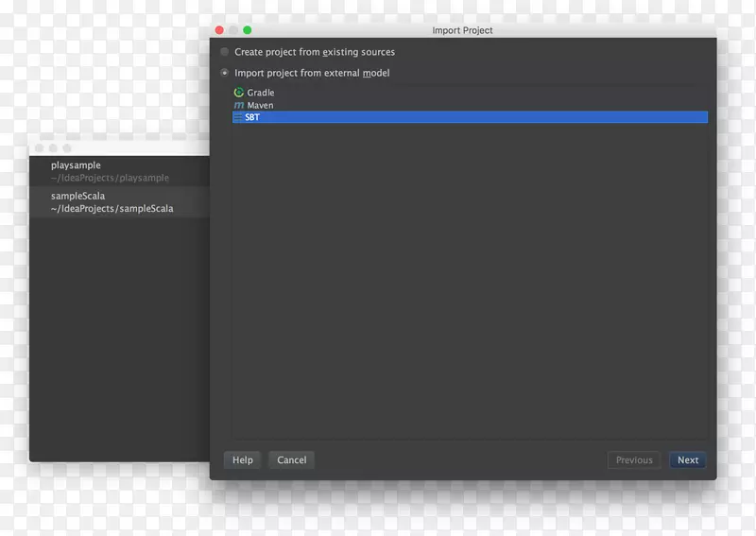Select the 'Import project from external model' radio
Screen dimensions: 756x536
225,73
